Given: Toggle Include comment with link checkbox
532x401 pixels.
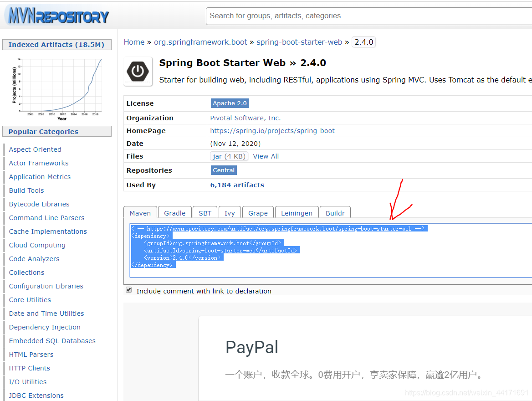Looking at the screenshot, I should [128, 290].
